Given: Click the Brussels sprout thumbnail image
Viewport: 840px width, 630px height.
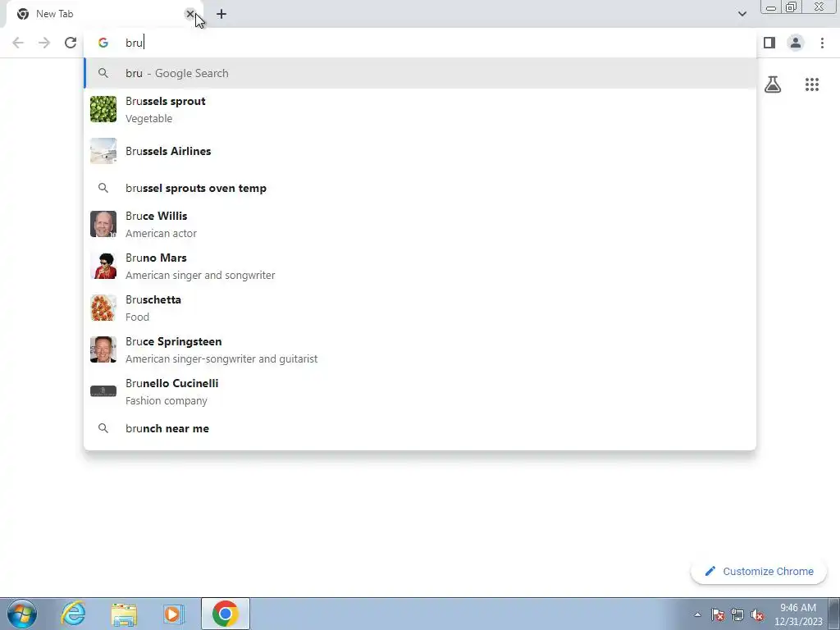Looking at the screenshot, I should 103,109.
